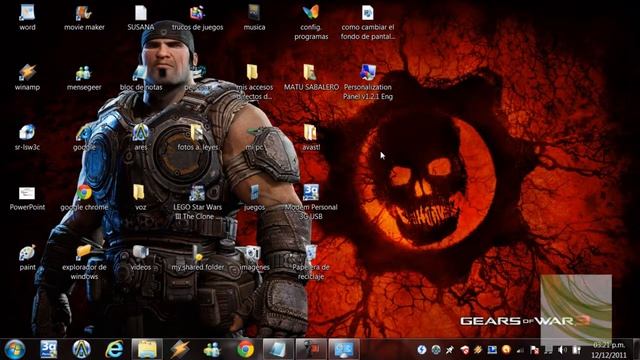Click the Show desktop button
Screen dimensions: 640x360
(636, 349)
